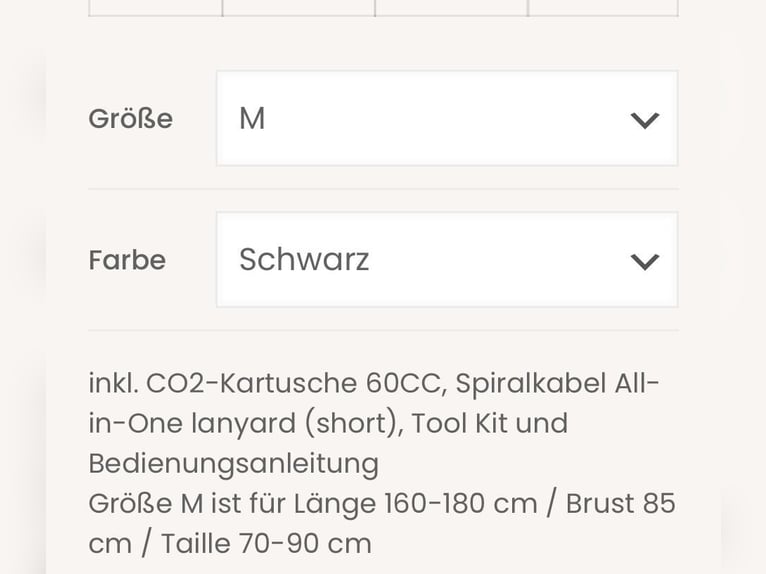This screenshot has width=766, height=574.
Task: Click the "Farbe" field label
Action: click(127, 260)
